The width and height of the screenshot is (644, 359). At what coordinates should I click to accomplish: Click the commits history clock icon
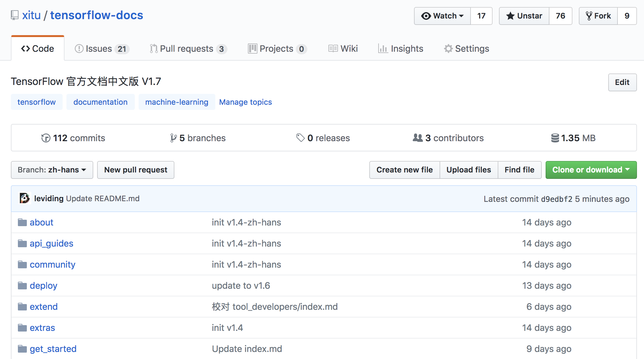46,138
